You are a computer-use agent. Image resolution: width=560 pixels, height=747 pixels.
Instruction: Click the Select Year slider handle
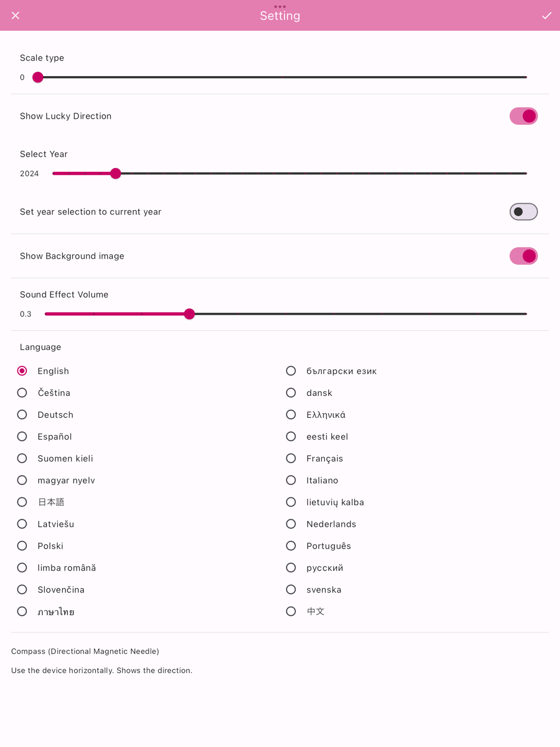point(115,174)
